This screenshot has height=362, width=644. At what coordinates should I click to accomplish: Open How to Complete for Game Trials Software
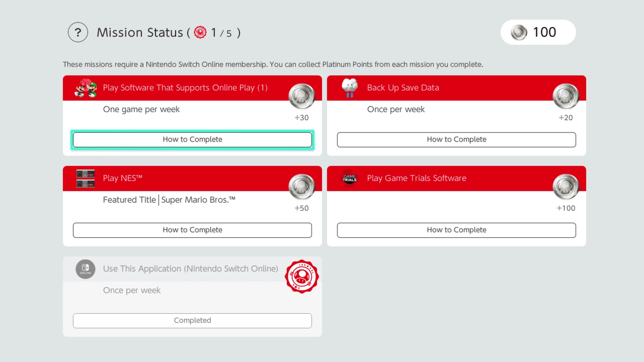pyautogui.click(x=456, y=230)
